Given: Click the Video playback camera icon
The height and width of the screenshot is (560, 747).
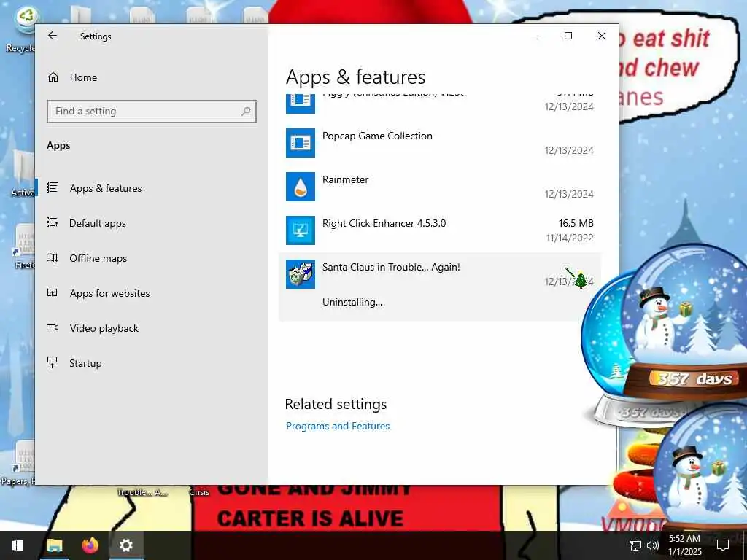Looking at the screenshot, I should tap(53, 327).
